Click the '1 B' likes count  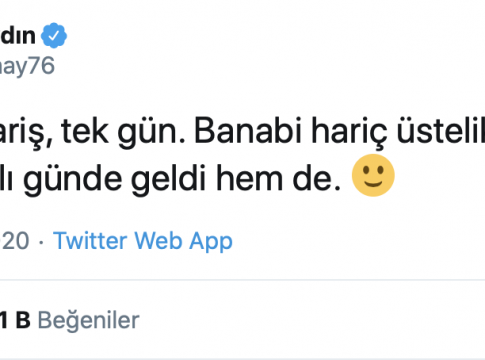[15, 320]
